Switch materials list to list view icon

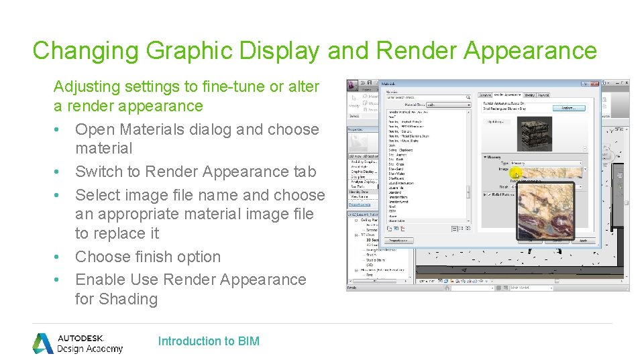click(455, 229)
